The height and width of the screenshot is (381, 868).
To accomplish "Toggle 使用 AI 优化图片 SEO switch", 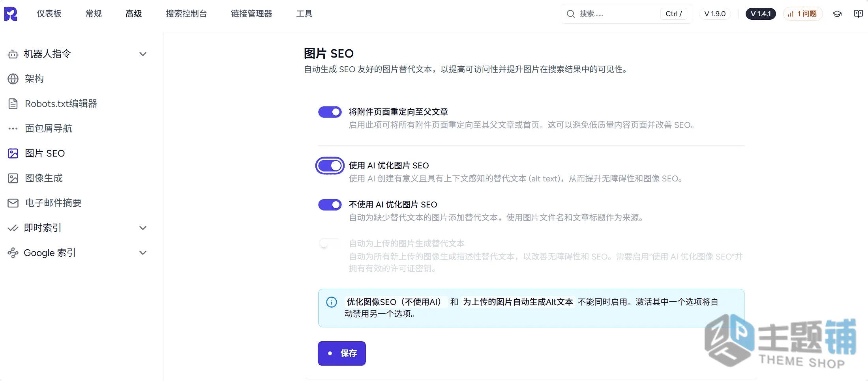I will (x=330, y=166).
